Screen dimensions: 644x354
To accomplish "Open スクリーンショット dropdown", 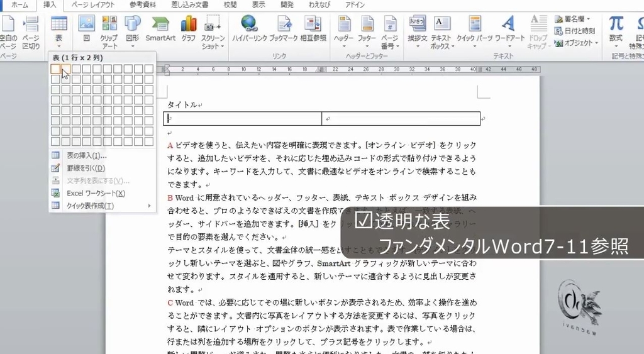I will (213, 32).
